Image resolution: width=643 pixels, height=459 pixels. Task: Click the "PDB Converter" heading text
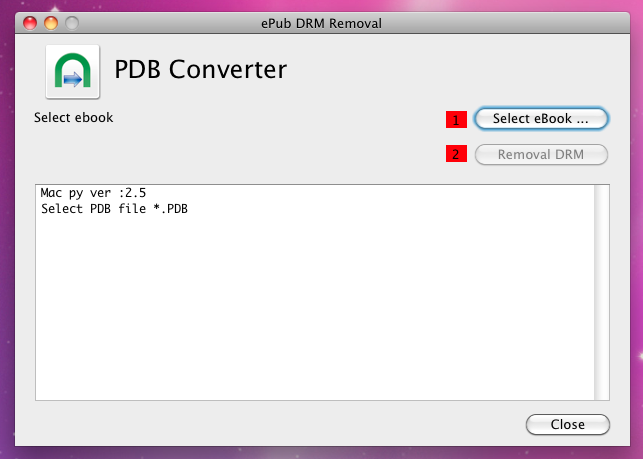(x=201, y=70)
